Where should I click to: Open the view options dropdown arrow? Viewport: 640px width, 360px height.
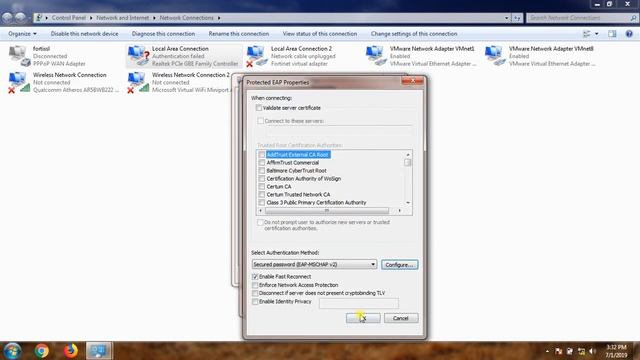[x=597, y=34]
